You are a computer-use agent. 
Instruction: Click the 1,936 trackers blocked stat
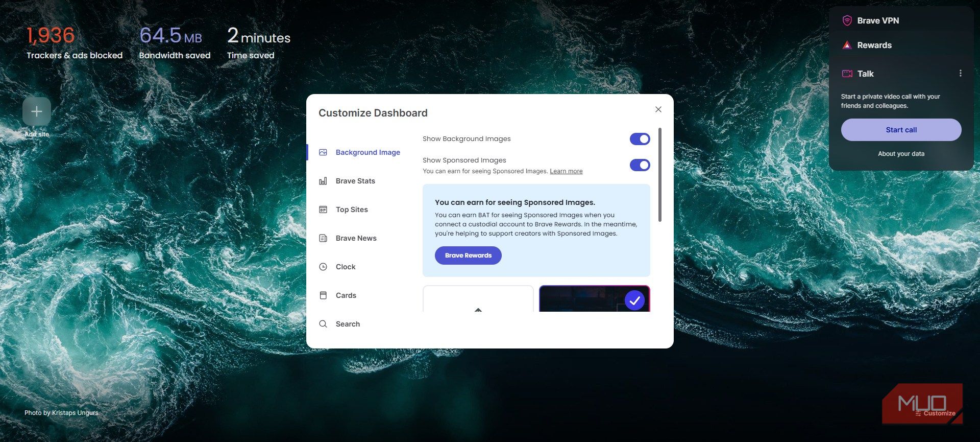coord(75,43)
